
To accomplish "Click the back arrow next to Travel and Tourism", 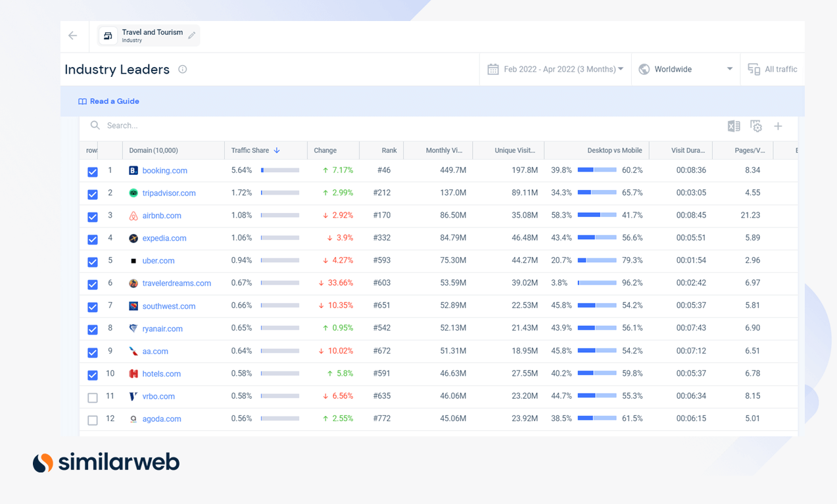I will [72, 35].
